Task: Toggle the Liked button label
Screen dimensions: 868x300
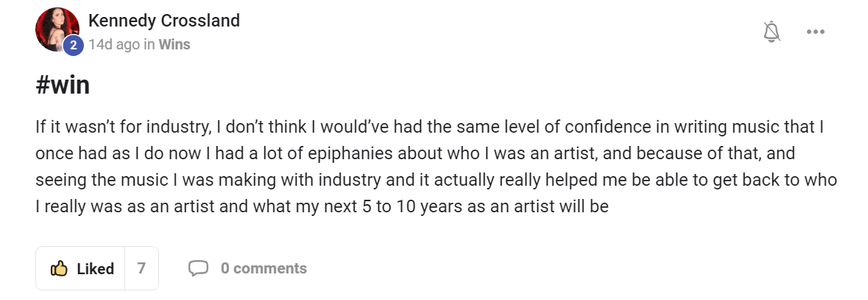Action: 96,269
